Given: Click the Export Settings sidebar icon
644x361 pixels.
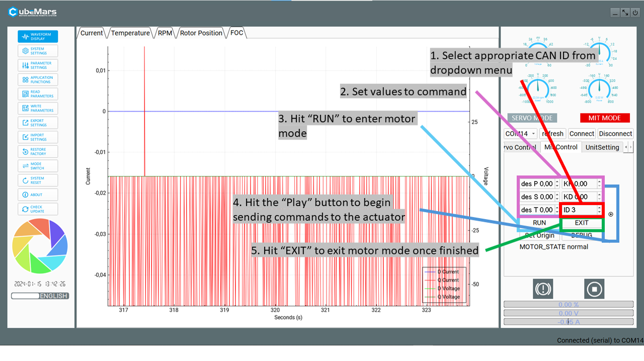Looking at the screenshot, I should (38, 123).
